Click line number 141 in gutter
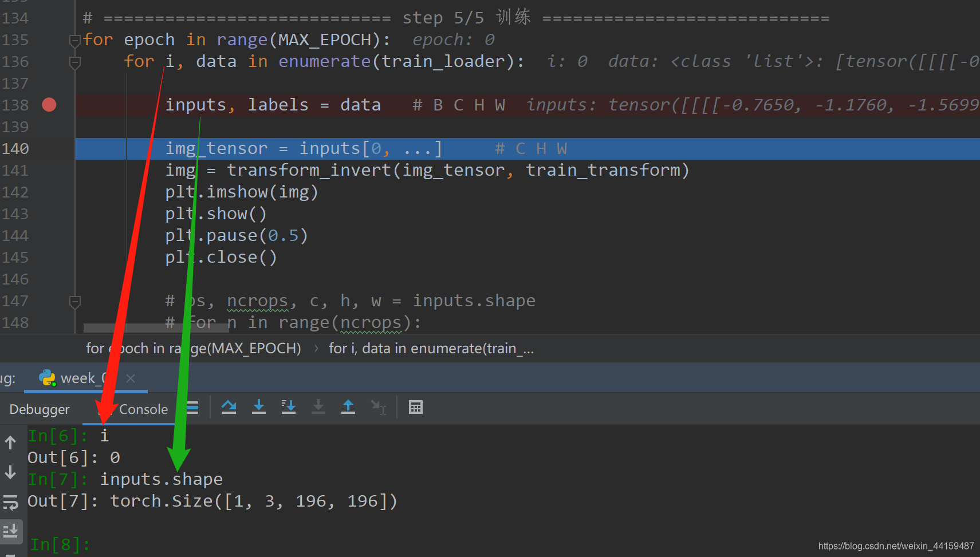Image resolution: width=980 pixels, height=557 pixels. coord(15,171)
